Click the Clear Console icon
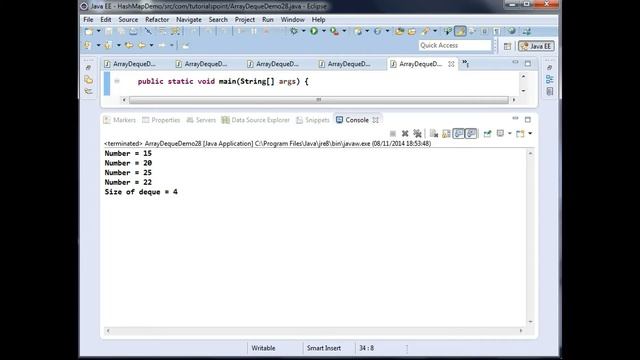 (434, 133)
